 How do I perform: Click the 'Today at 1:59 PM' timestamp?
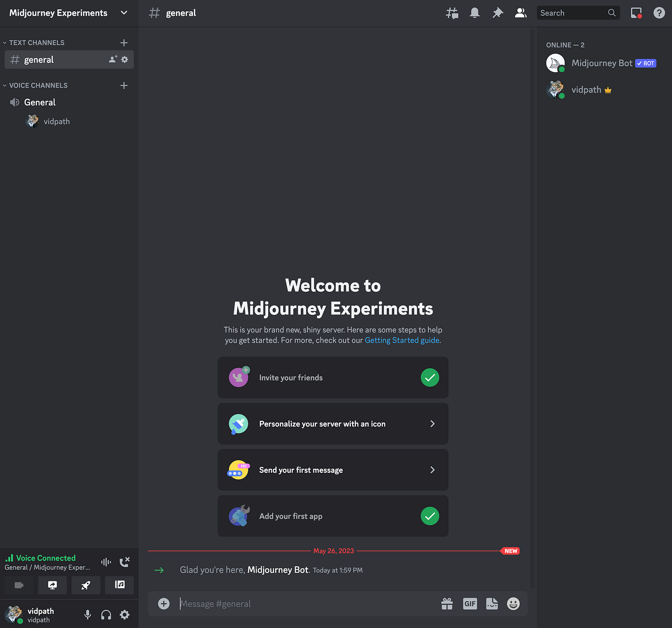(338, 570)
